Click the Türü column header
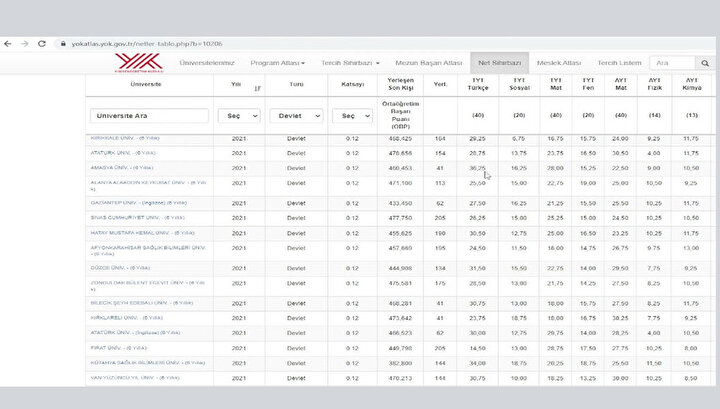720x409 pixels. [x=296, y=84]
